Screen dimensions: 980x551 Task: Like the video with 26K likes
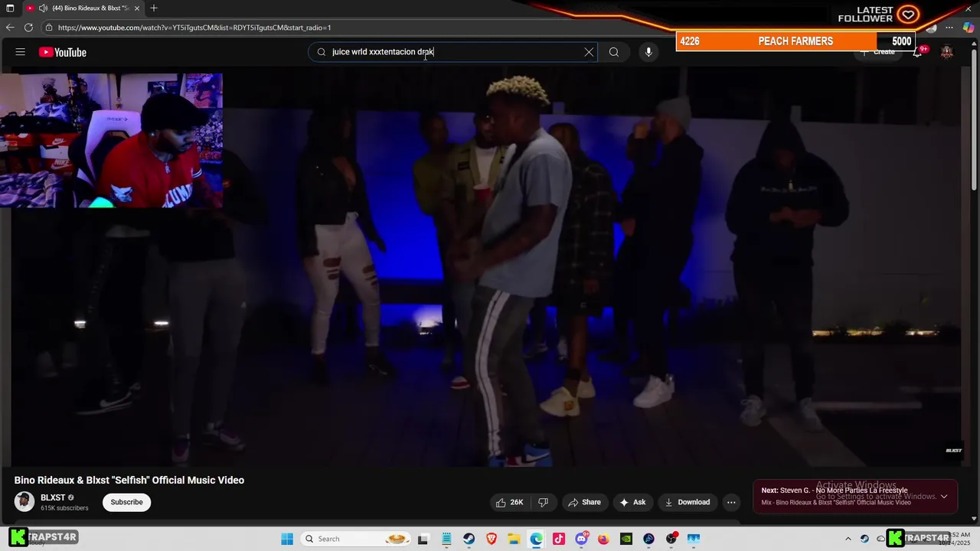[509, 502]
